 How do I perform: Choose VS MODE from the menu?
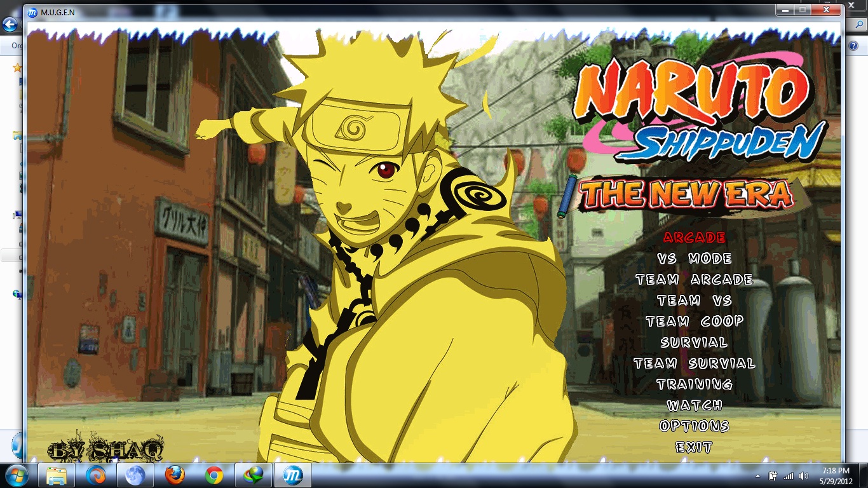[x=694, y=259]
